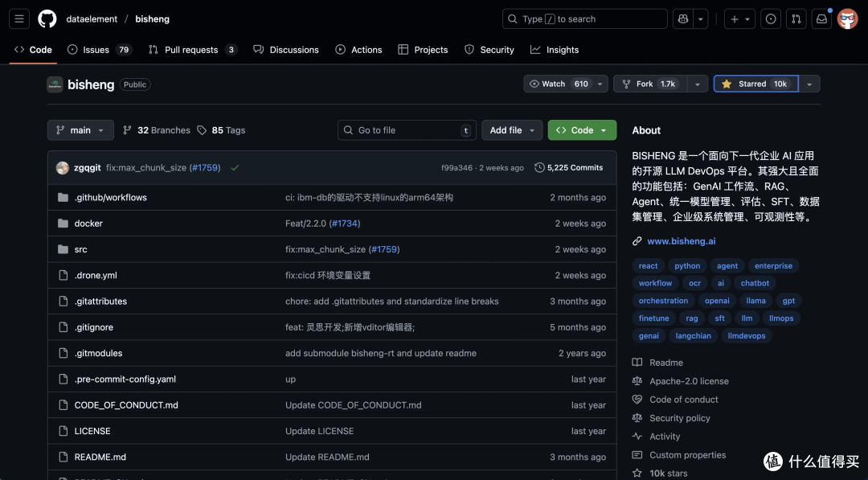This screenshot has width=868, height=480.
Task: Open the src folder
Action: point(81,249)
